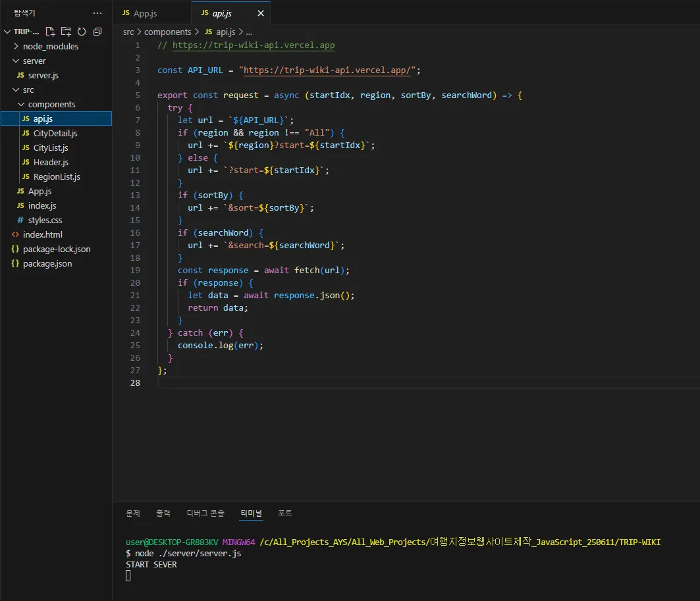Viewport: 700px width, 601px height.
Task: Switch to the 포트 (Ports) panel tab
Action: point(285,513)
